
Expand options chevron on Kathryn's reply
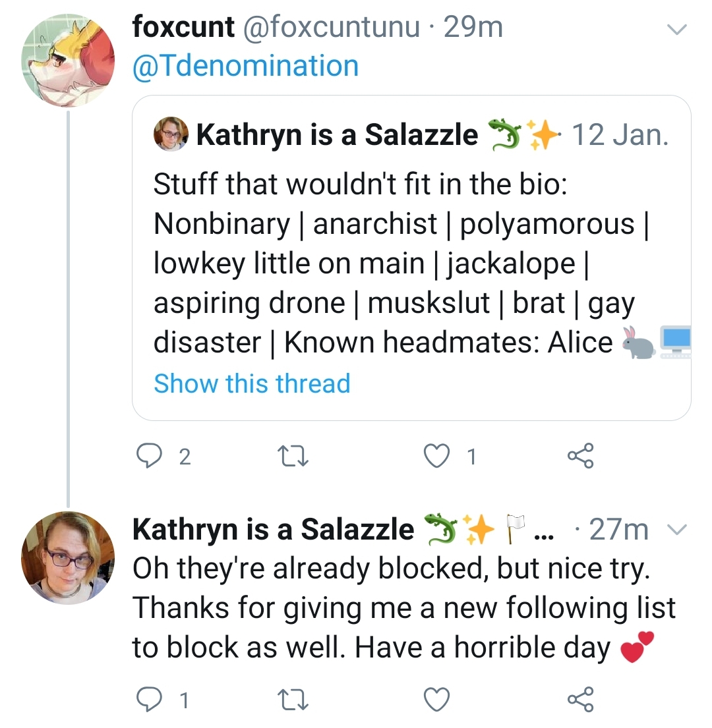pos(676,529)
